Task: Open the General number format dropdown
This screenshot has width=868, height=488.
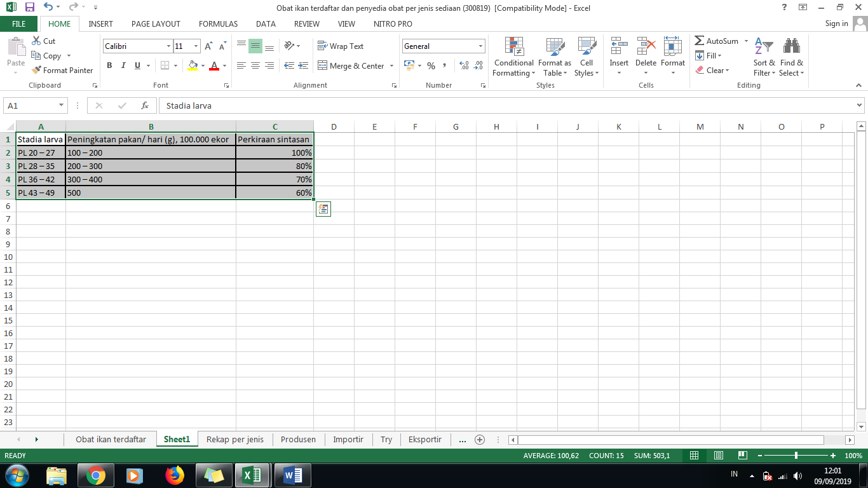Action: point(480,46)
